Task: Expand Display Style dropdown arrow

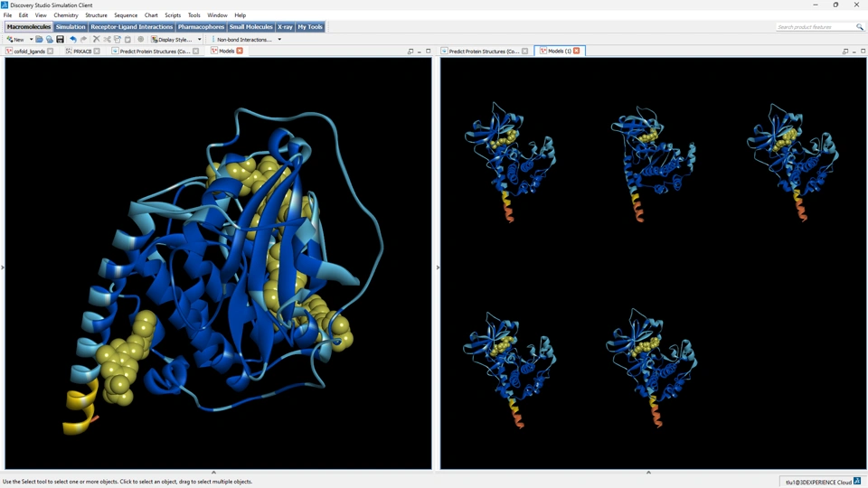Action: coord(199,39)
